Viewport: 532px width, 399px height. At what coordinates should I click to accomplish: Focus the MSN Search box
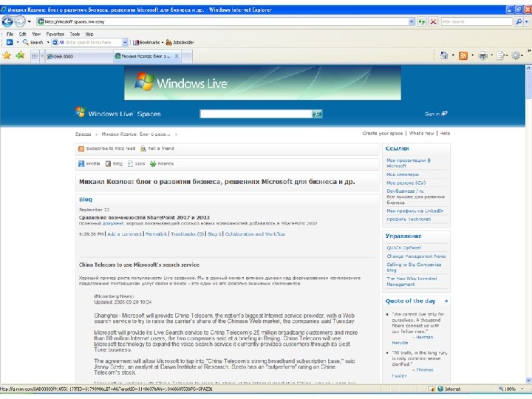point(477,21)
